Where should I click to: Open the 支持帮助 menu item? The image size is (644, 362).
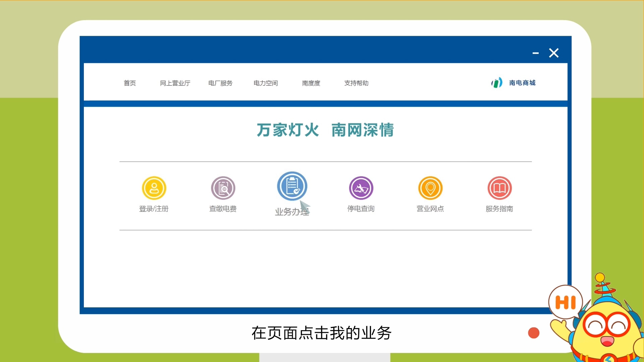click(356, 83)
